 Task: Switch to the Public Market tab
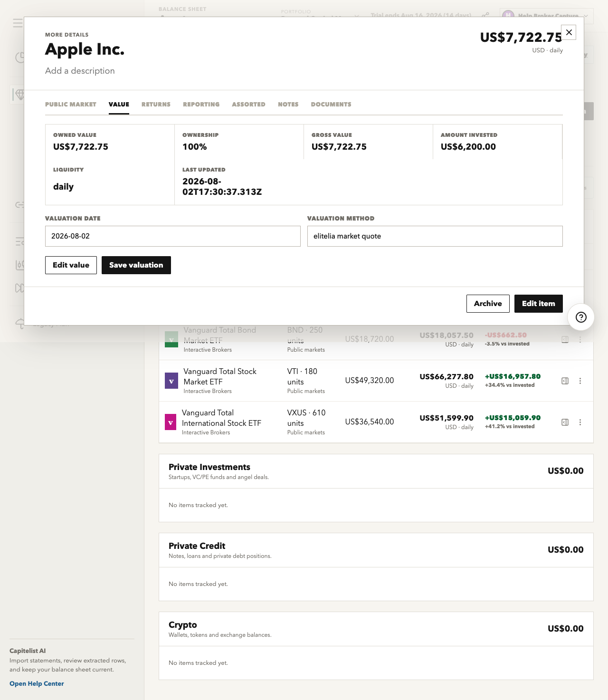71,105
